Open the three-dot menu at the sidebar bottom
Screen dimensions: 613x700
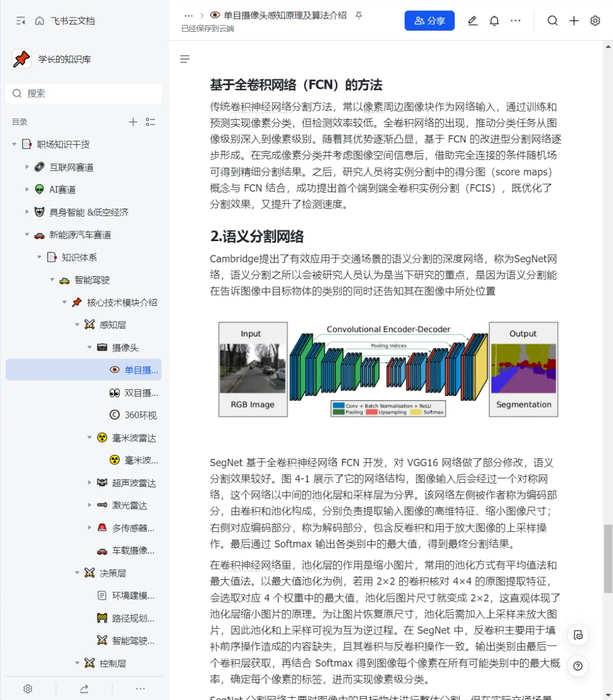[x=140, y=689]
